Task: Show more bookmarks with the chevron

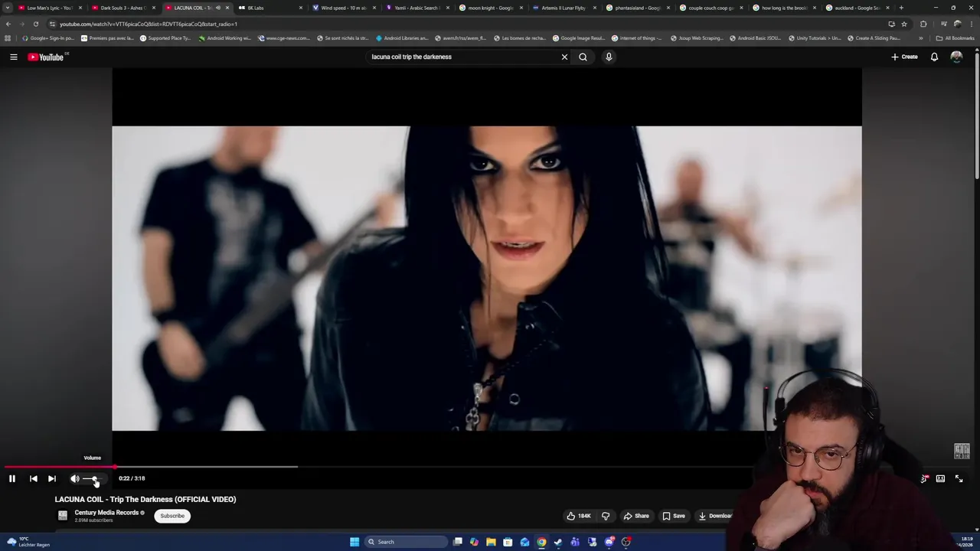Action: click(921, 37)
